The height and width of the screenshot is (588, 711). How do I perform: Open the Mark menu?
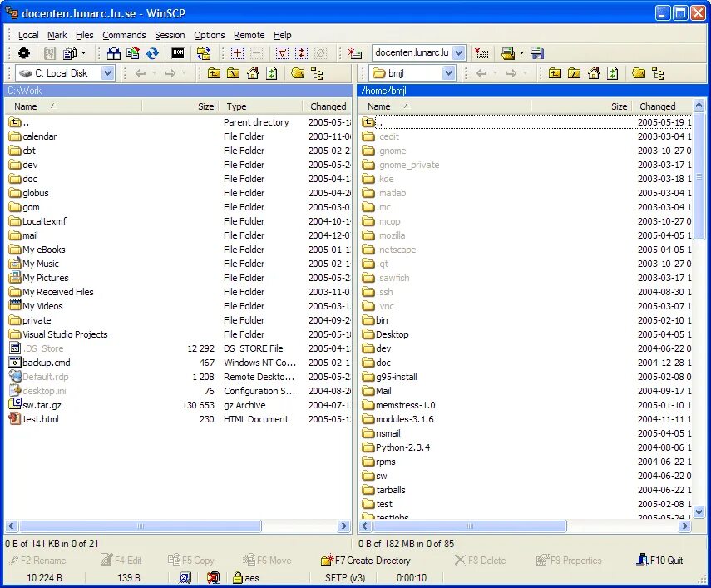point(57,35)
